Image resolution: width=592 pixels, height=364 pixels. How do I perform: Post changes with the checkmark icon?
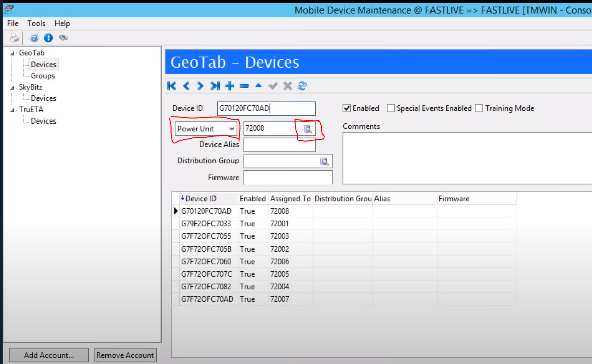pyautogui.click(x=273, y=86)
